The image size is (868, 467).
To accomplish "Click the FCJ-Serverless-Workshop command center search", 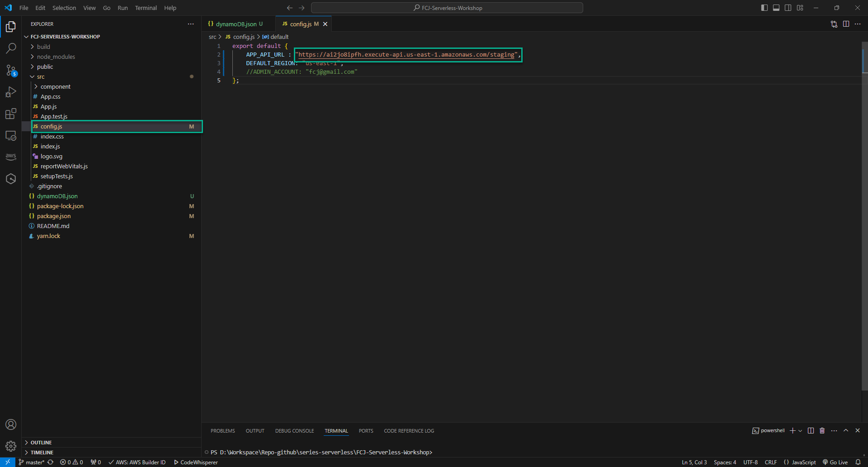I will 447,8.
